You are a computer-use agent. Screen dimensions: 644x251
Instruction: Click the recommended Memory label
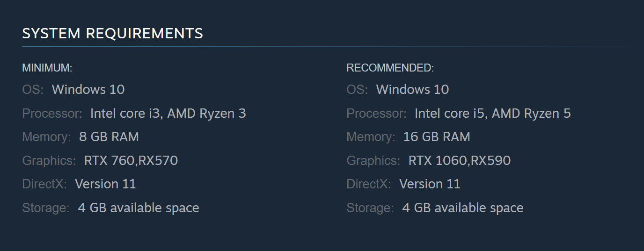point(371,137)
